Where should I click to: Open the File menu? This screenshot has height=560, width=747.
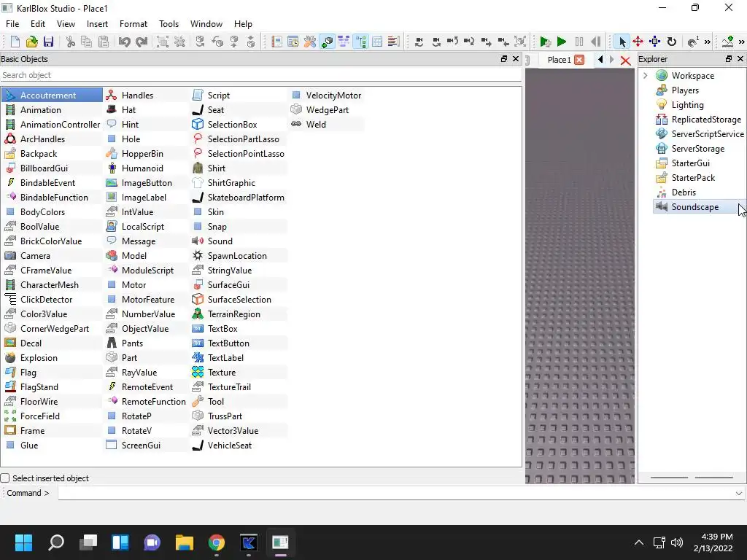[x=12, y=24]
